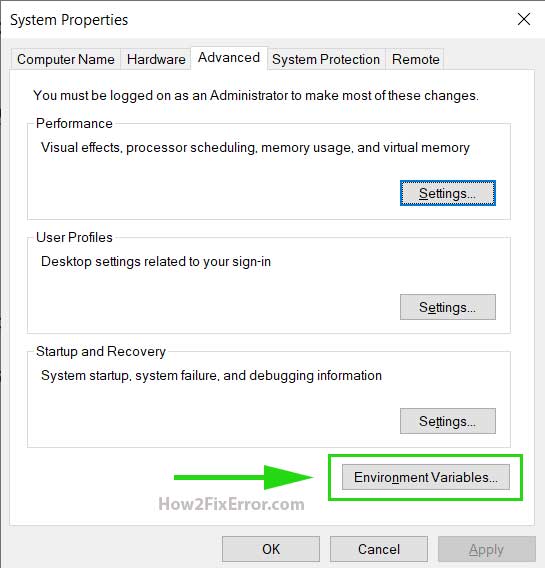Click the green arrow annotation
This screenshot has height=568, width=545.
(x=243, y=477)
